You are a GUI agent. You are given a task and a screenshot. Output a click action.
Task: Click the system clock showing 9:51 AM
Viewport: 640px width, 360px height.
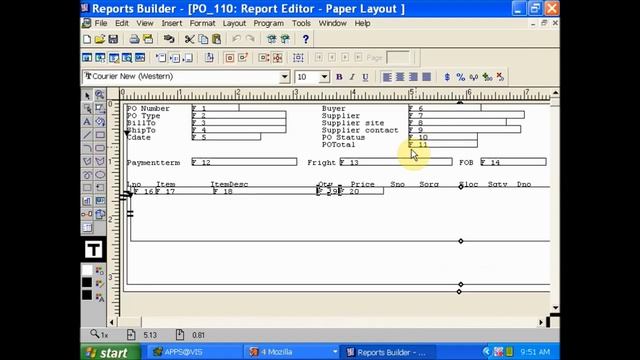click(535, 352)
